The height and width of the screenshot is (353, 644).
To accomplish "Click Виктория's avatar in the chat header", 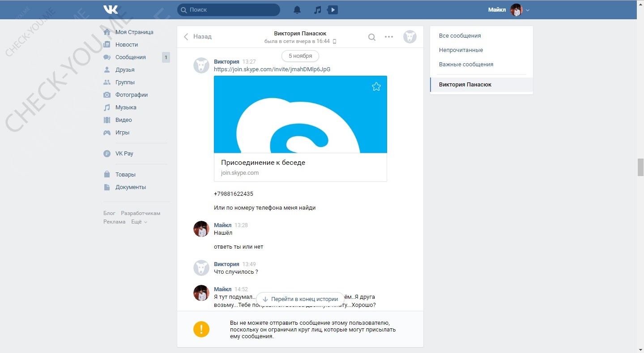I will point(410,37).
